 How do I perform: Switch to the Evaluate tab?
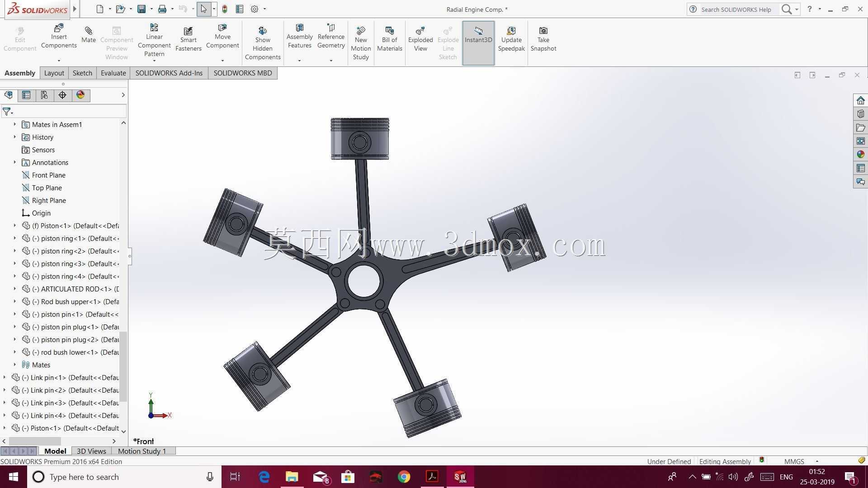coord(113,73)
